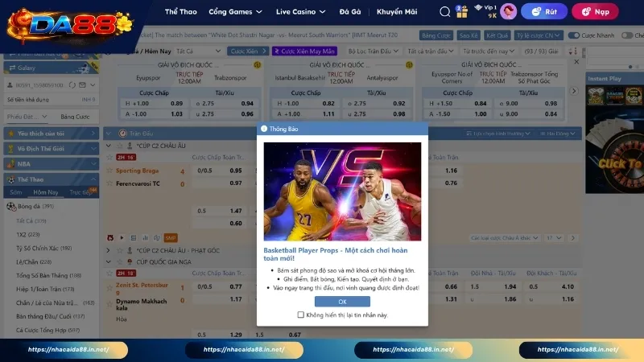644x362 pixels.
Task: Click the Rút withdraw button
Action: 544,12
